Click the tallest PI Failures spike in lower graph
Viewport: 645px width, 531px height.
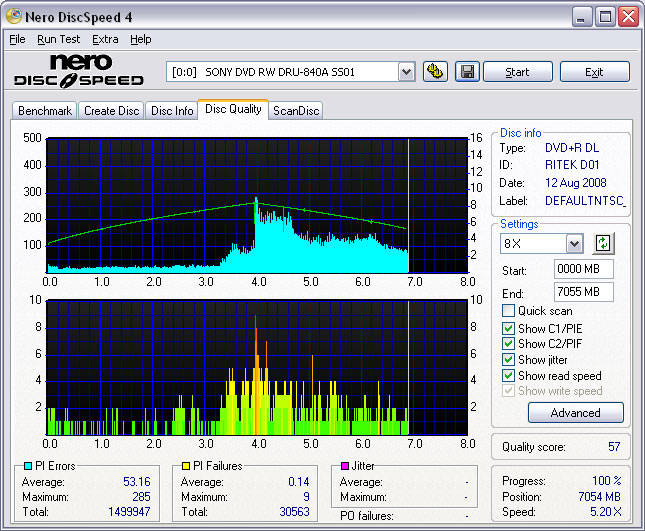click(x=255, y=316)
